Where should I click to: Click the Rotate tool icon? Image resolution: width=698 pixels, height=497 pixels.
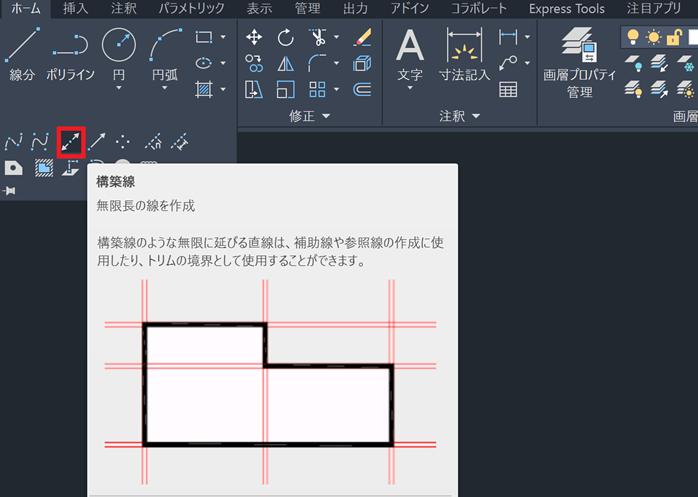[286, 38]
